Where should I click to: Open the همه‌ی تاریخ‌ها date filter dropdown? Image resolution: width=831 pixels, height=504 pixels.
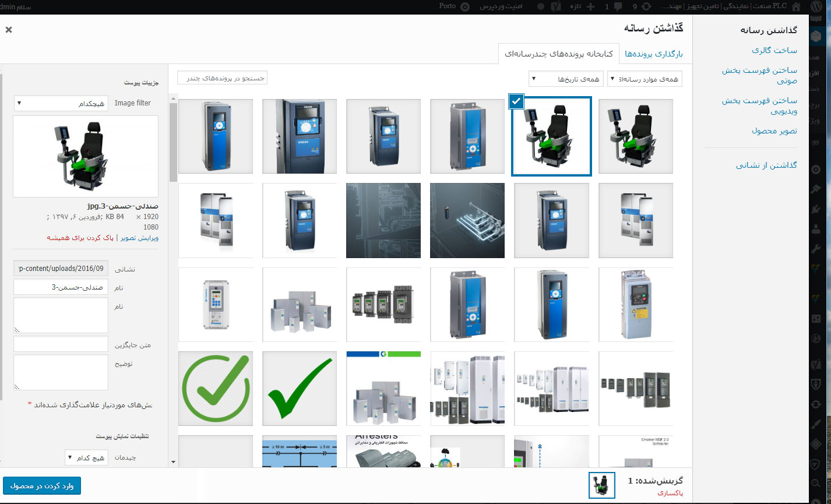(x=566, y=79)
